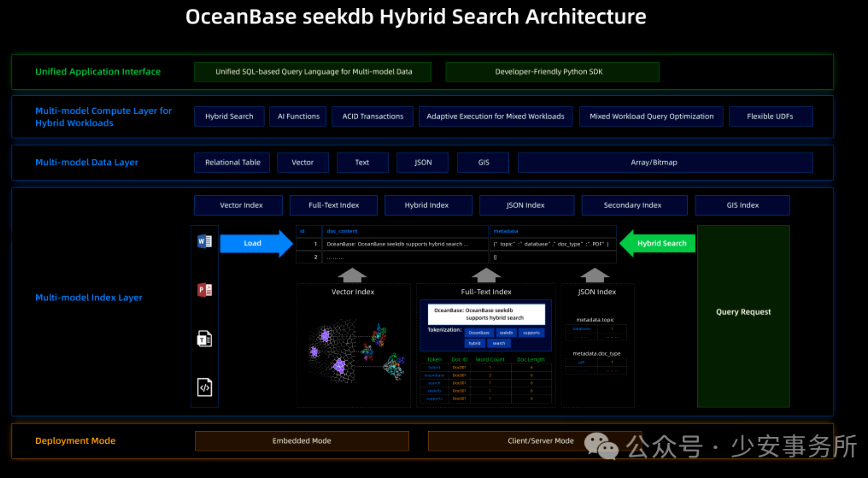Expand the JSON Index panel
Image resolution: width=868 pixels, height=478 pixels.
tap(596, 291)
